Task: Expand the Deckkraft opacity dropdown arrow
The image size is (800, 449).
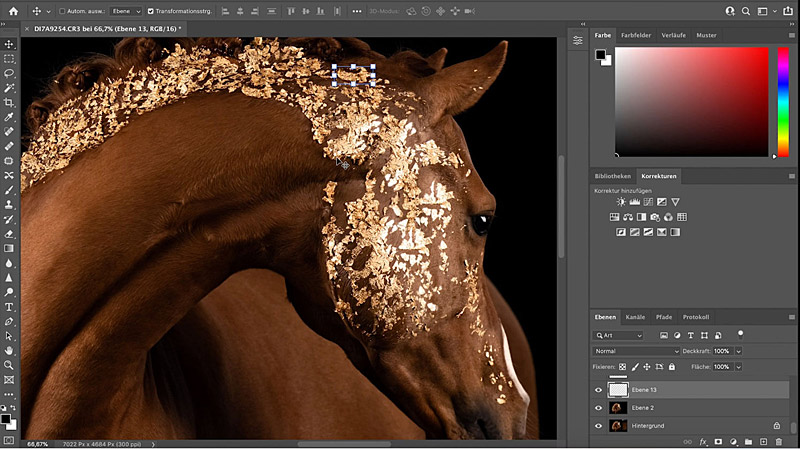Action: coord(739,352)
